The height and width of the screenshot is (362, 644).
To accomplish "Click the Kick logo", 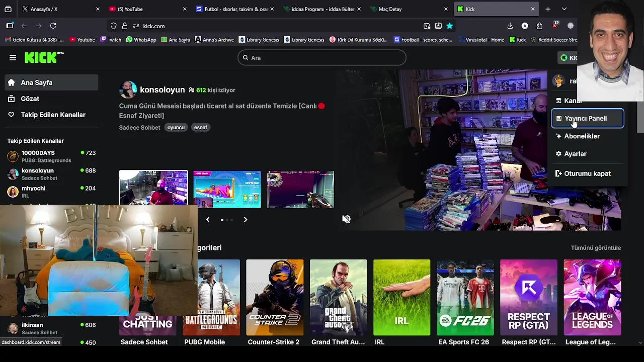I will (x=44, y=57).
